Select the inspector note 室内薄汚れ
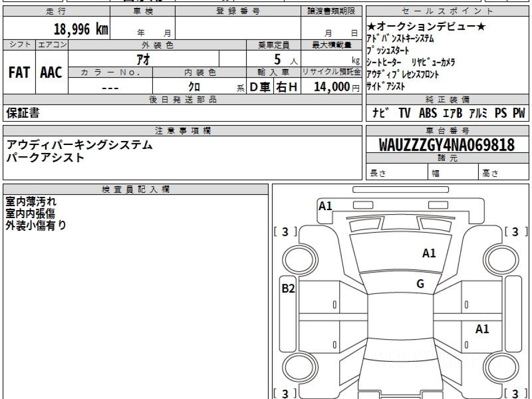Viewport: 532px width, 399px height. tap(31, 202)
